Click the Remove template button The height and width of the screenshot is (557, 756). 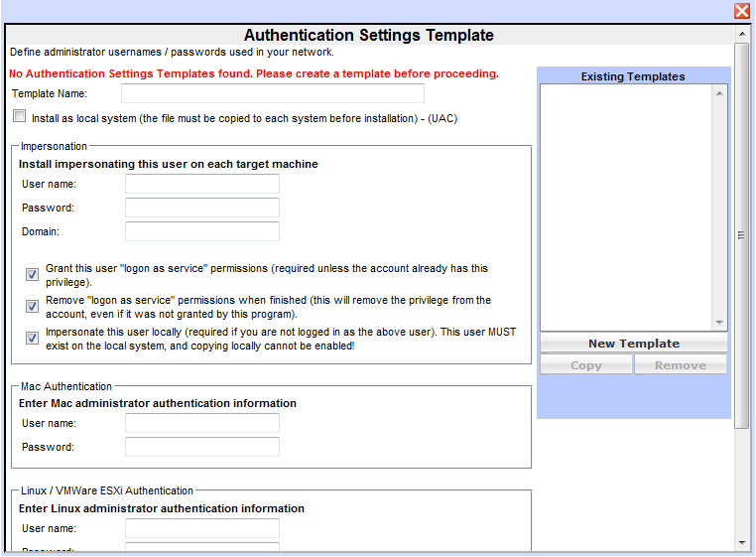[681, 365]
